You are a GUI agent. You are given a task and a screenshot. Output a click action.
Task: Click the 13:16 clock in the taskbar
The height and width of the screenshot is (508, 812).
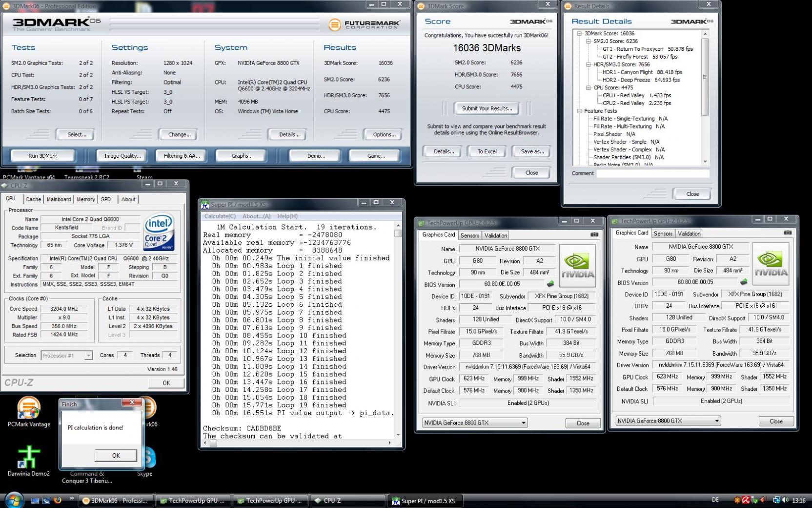pos(799,500)
